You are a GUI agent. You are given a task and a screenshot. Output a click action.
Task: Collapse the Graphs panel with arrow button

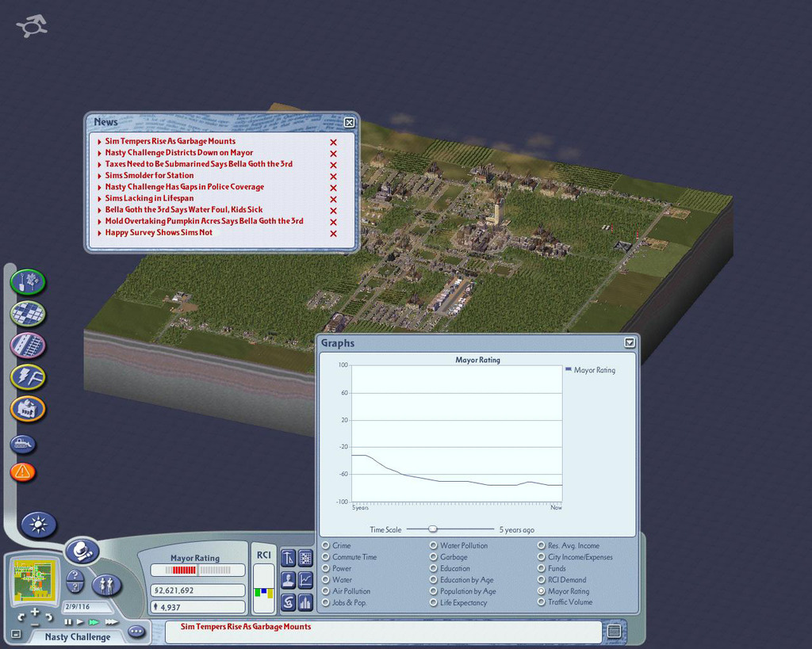pos(629,342)
